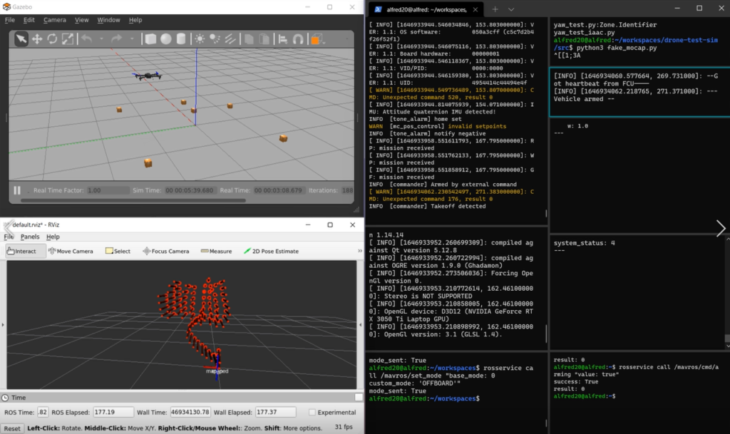Choose the Gazebo scale mode tool
The width and height of the screenshot is (730, 434).
pyautogui.click(x=67, y=39)
